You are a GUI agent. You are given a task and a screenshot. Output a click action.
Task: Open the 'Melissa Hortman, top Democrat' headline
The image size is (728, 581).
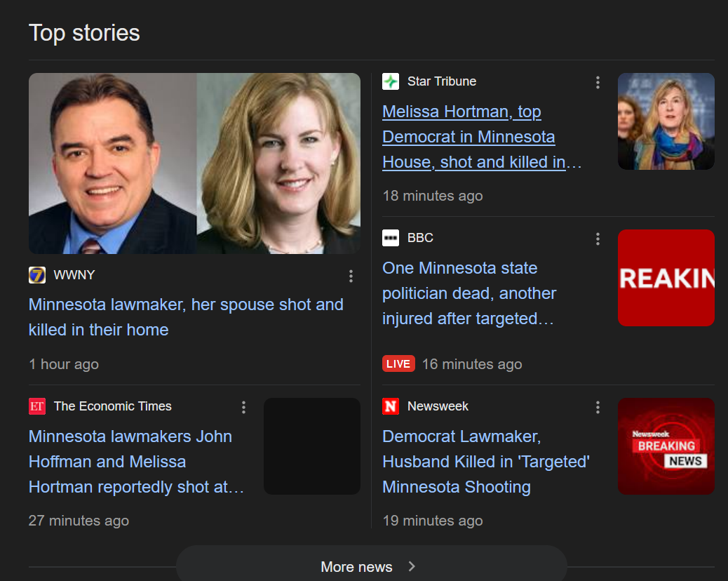click(x=482, y=137)
